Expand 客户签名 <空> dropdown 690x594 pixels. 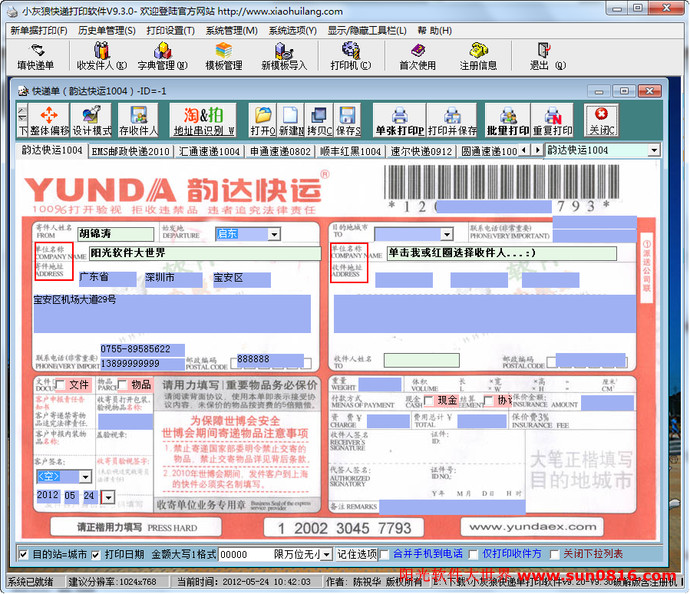85,477
